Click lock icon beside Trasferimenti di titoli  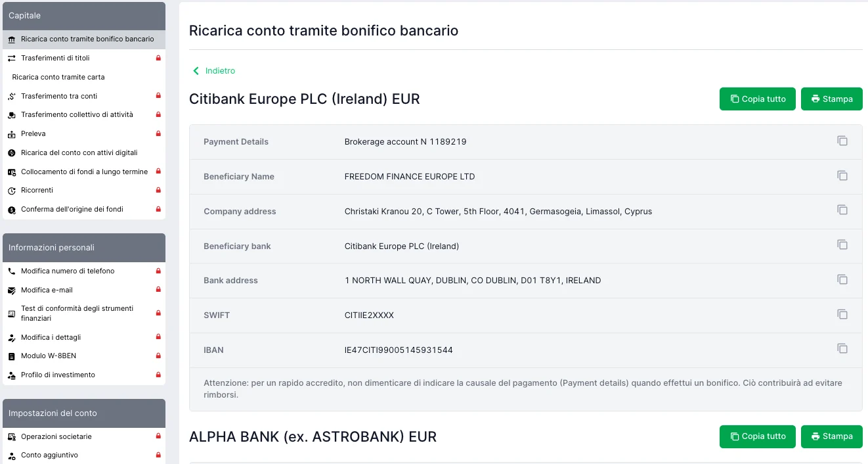point(158,58)
